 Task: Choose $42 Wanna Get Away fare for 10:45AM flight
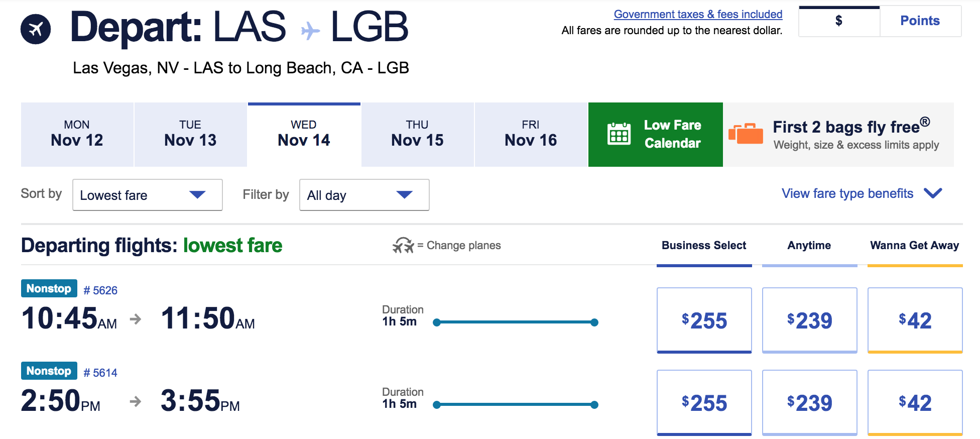pyautogui.click(x=915, y=320)
